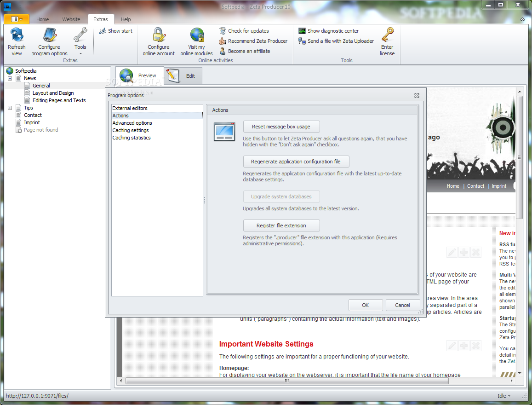Click the Contact link in website preview

(476, 186)
